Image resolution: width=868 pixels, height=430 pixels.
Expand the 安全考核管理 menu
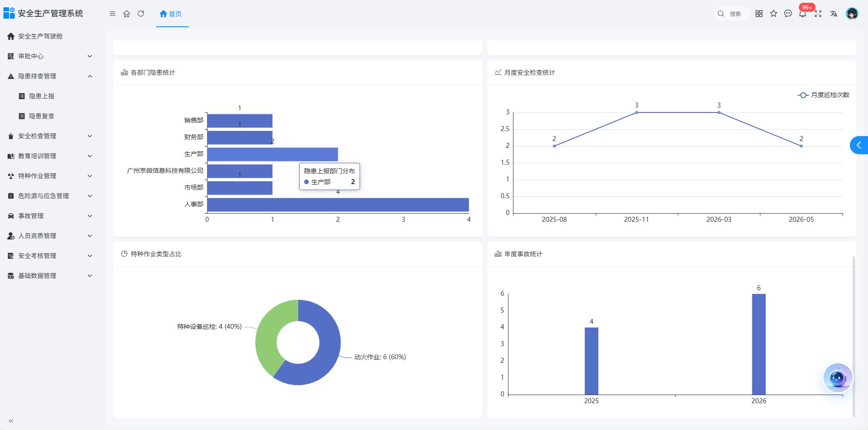click(50, 256)
